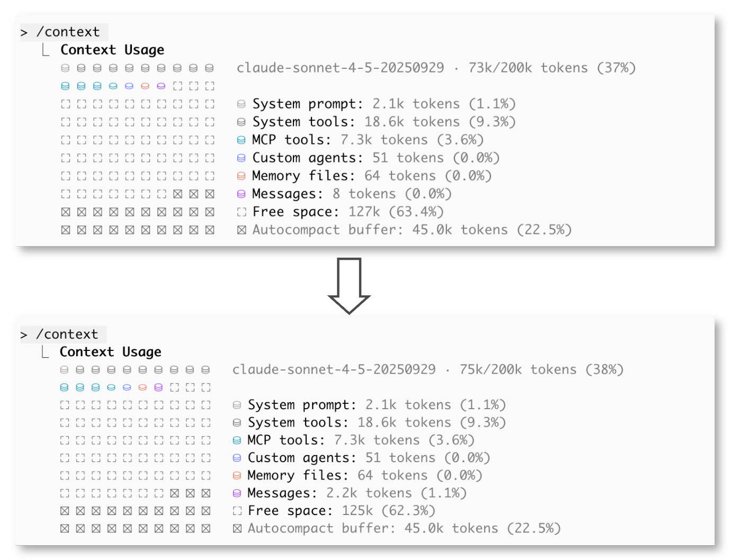The image size is (731, 560).
Task: Click the large downward arrow between the panels
Action: click(349, 286)
